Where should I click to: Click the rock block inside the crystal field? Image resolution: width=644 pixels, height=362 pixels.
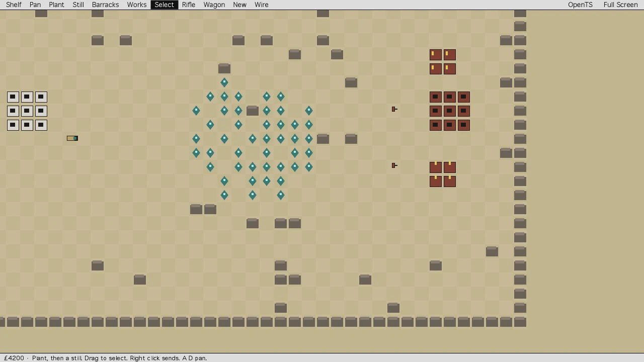pos(253,111)
